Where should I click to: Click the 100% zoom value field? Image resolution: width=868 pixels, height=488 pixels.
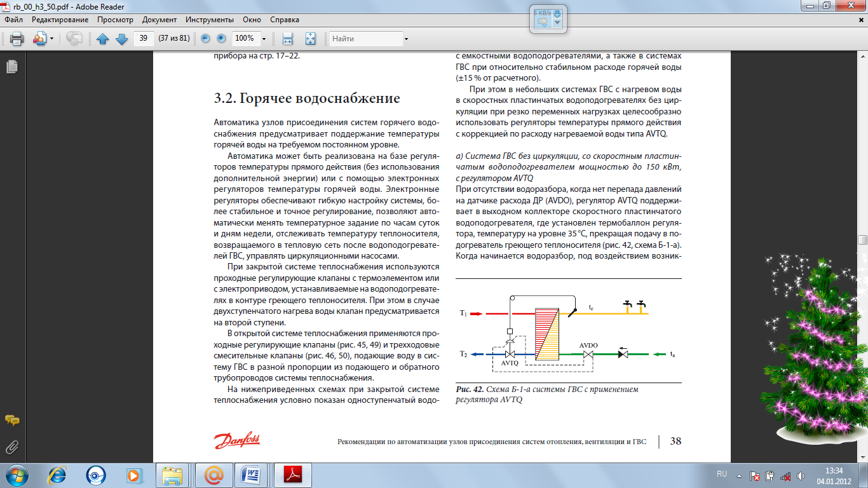246,38
